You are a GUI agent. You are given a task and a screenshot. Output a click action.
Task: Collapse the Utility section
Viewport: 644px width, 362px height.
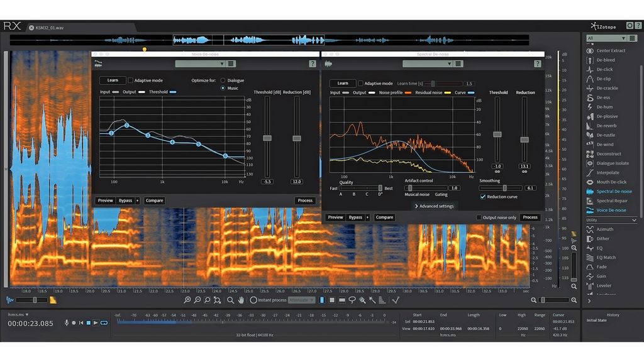tap(634, 221)
